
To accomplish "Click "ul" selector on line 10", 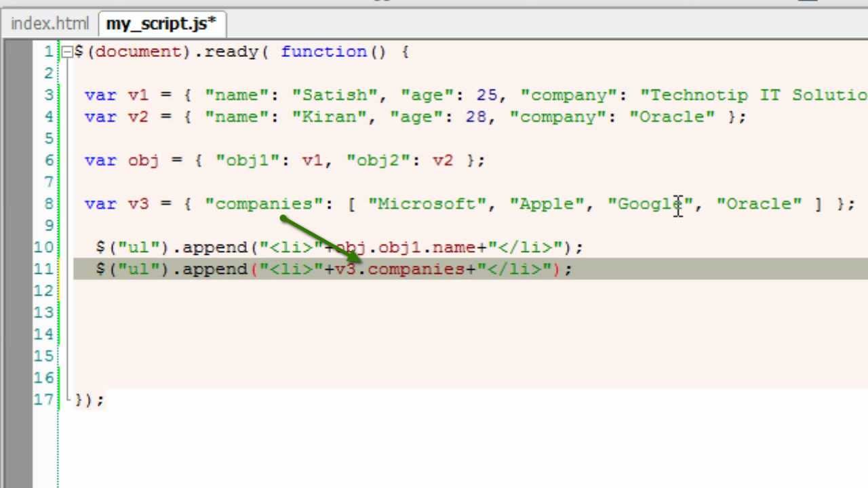I will (139, 247).
